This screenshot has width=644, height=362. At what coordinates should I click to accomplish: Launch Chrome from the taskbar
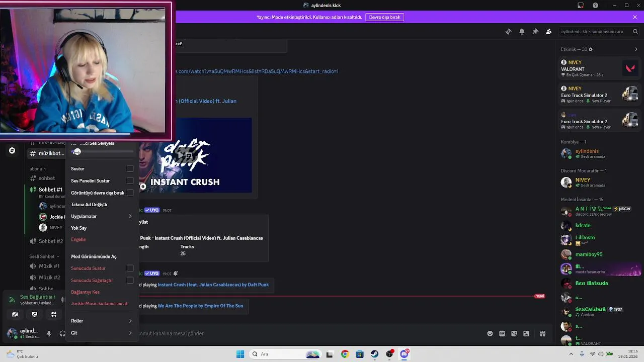pos(345,354)
